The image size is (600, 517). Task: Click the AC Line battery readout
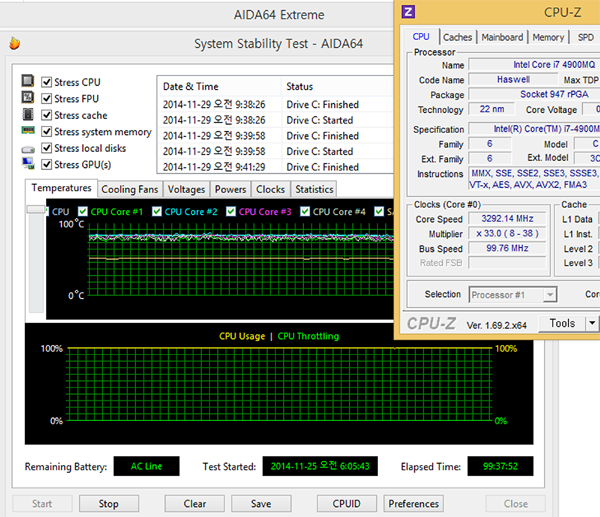point(147,466)
